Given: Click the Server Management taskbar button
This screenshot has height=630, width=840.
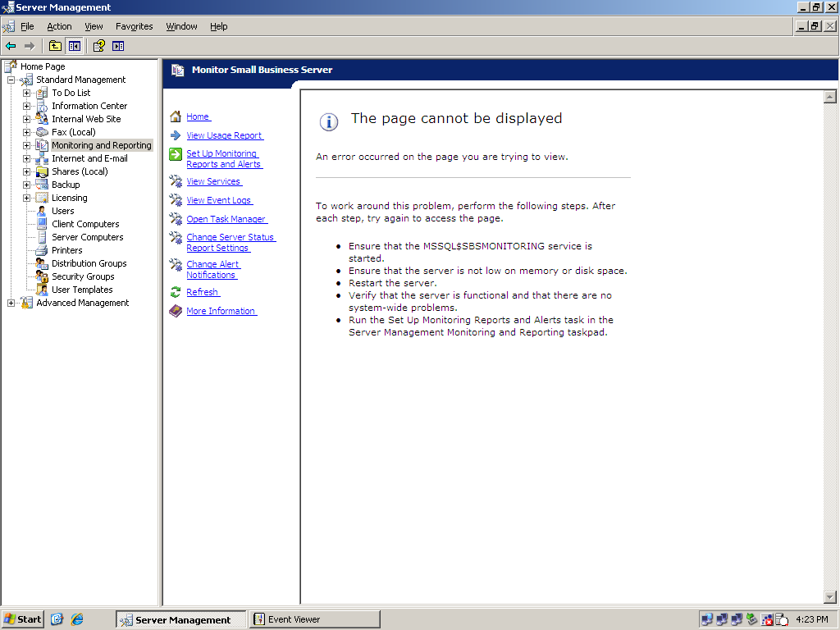Looking at the screenshot, I should (x=181, y=619).
